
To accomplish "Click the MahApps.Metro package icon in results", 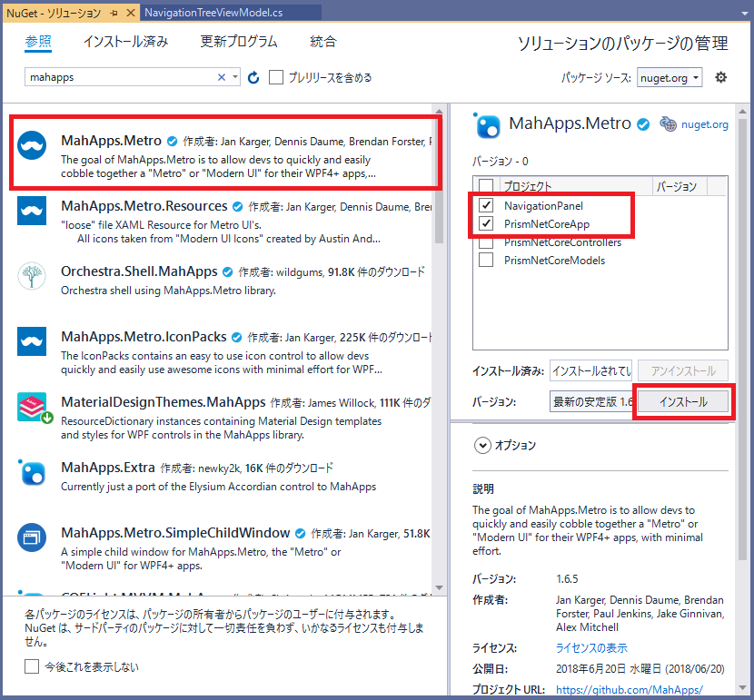I will pyautogui.click(x=32, y=145).
